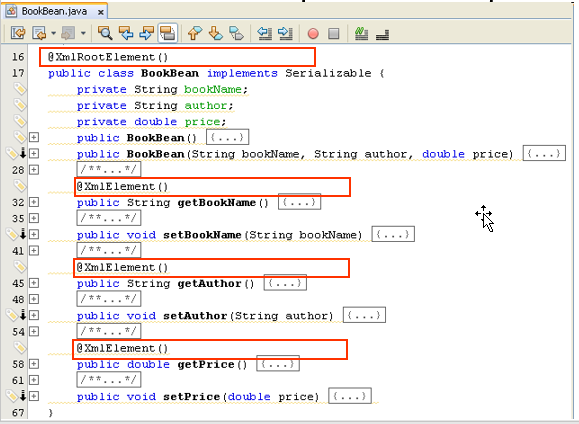Open dropdown arrow beside Back icon
The width and height of the screenshot is (579, 424).
click(x=54, y=33)
